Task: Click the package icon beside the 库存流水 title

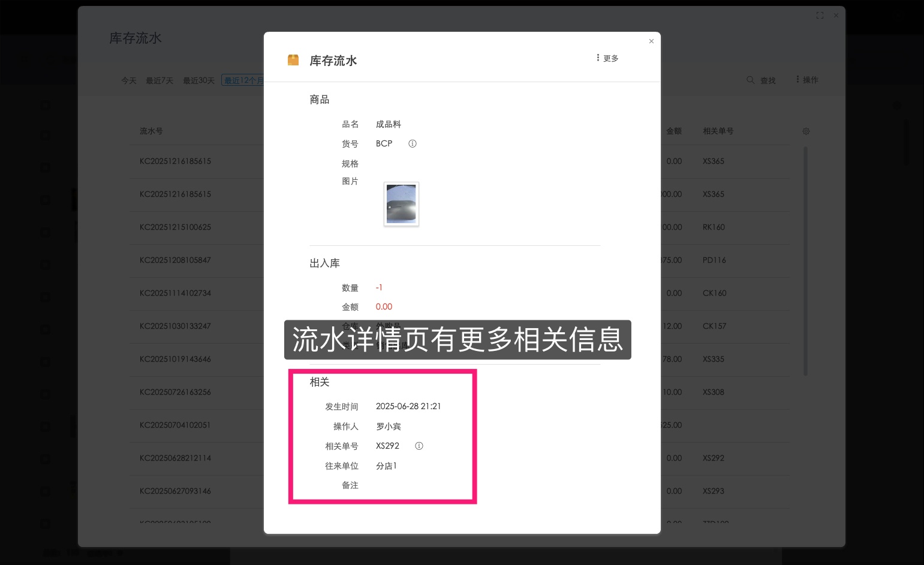Action: 293,60
